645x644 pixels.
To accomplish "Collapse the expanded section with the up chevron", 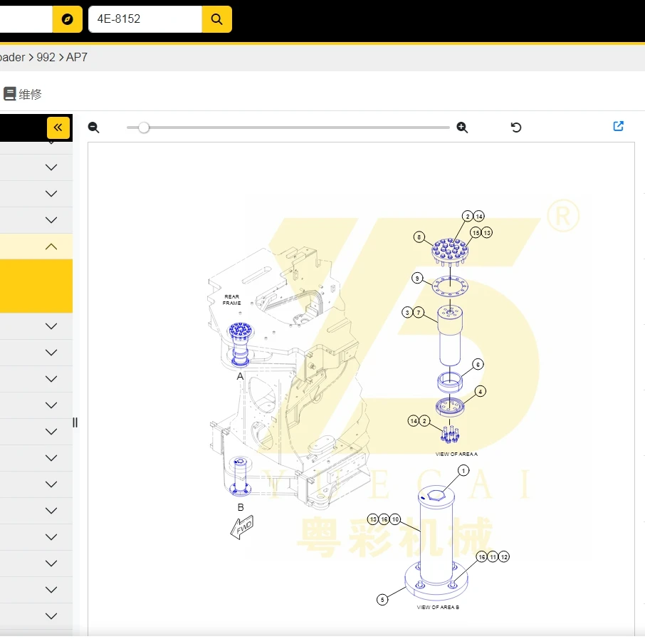I will [51, 246].
